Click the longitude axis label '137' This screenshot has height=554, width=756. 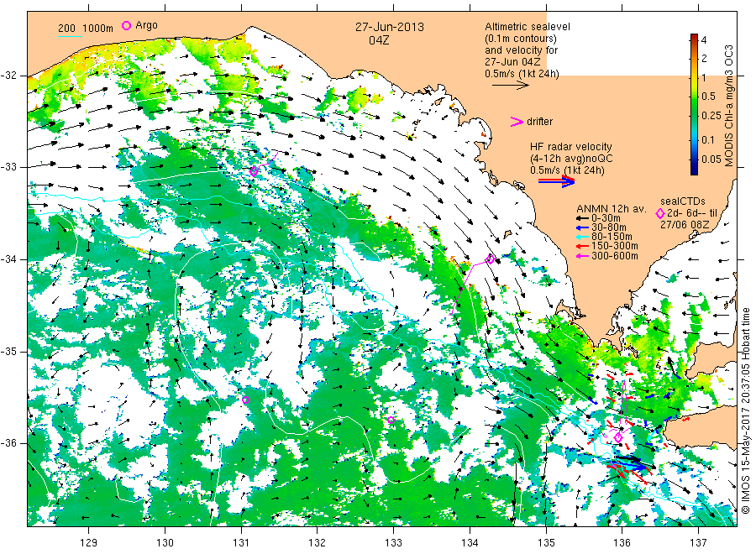699,543
